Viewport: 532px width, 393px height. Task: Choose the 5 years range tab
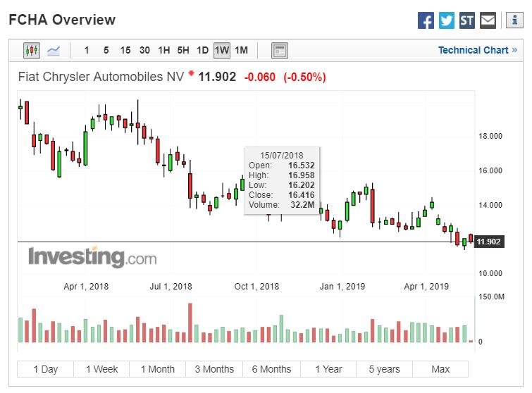[x=385, y=369]
